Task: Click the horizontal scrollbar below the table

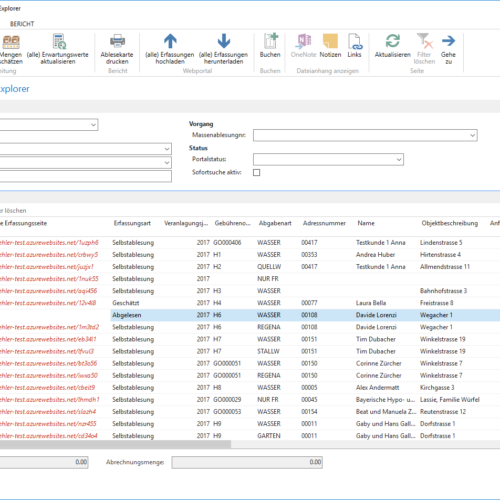Action: click(x=115, y=444)
